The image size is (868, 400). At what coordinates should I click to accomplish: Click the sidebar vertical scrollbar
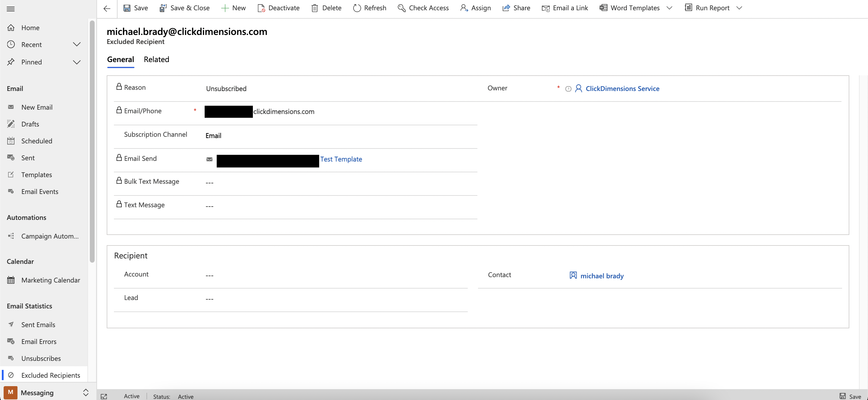click(x=92, y=141)
